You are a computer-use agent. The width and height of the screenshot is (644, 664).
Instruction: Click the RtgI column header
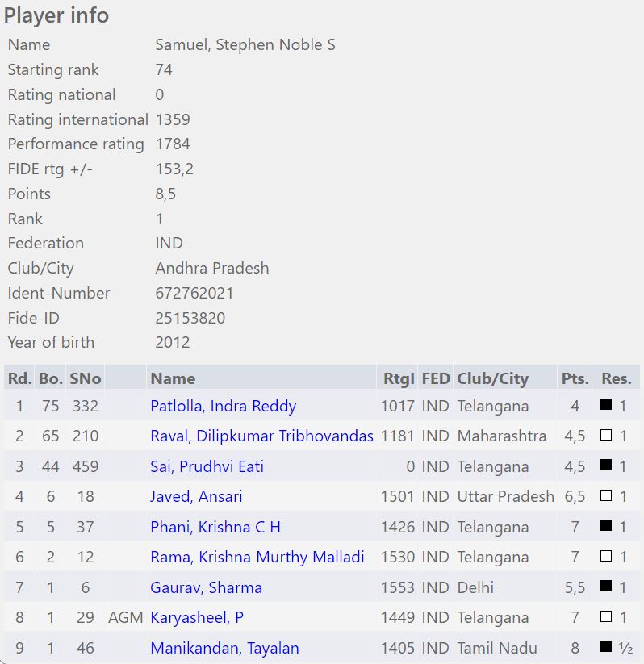pyautogui.click(x=399, y=378)
